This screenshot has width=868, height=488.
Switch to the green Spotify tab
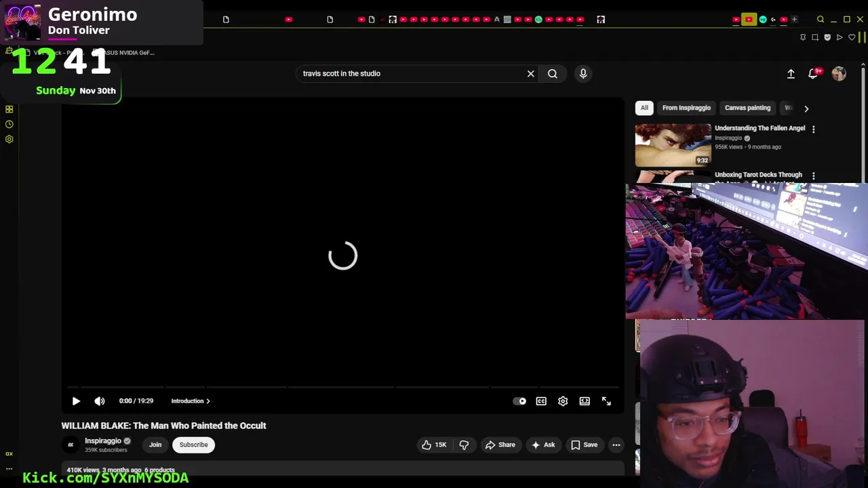coord(538,20)
